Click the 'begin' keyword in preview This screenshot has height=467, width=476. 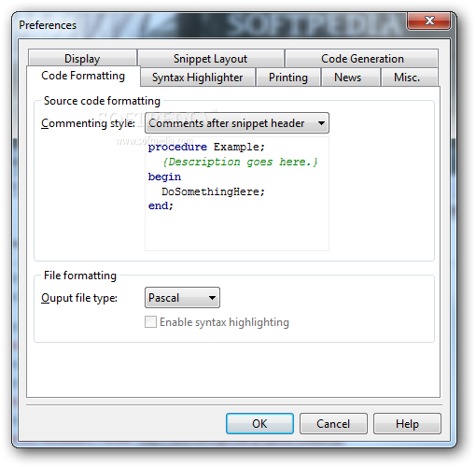tap(164, 177)
